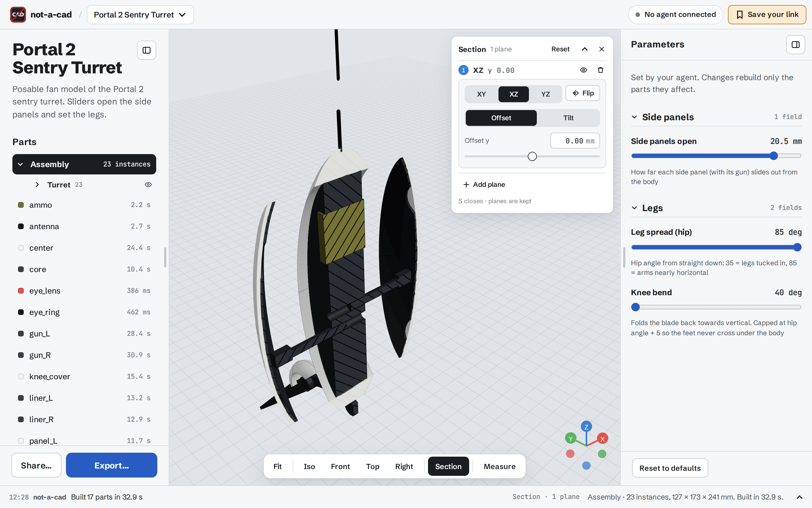Switch to Iso view
The image size is (812, 508).
coord(309,466)
